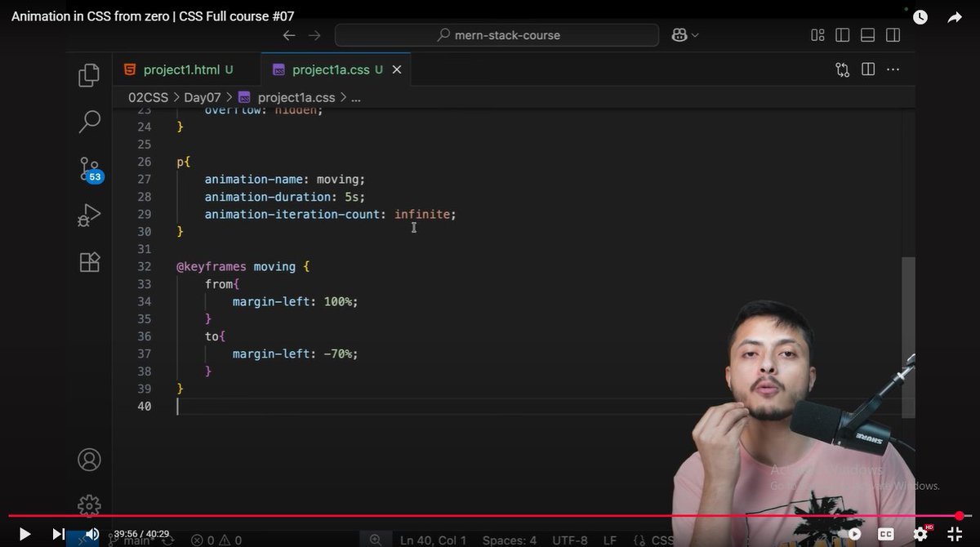
Task: Click the Accounts icon in the activity bar
Action: click(89, 460)
